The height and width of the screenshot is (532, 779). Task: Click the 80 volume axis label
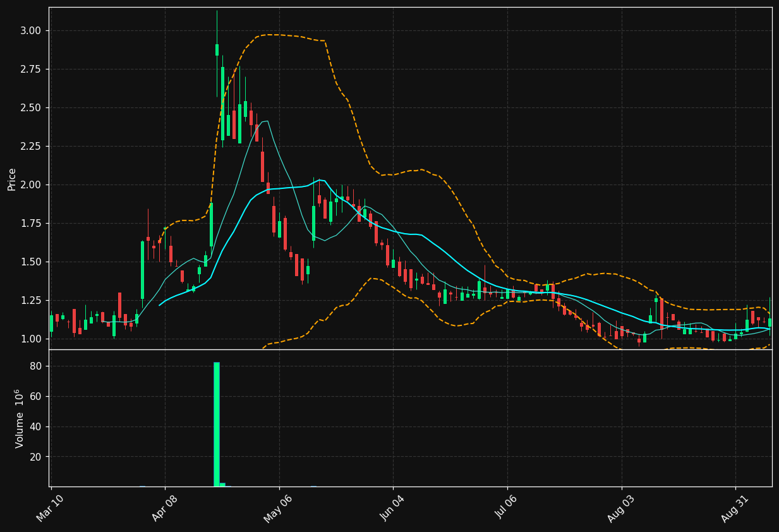point(36,366)
